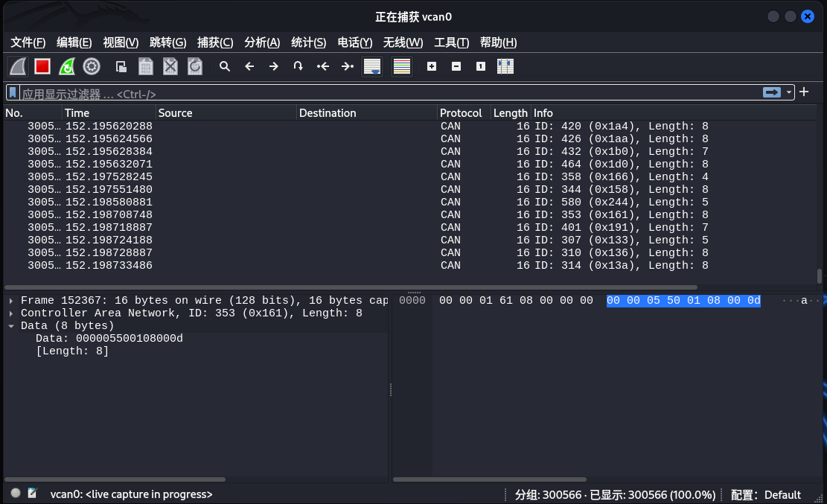
Task: Click the find packet magnifier icon
Action: click(225, 66)
